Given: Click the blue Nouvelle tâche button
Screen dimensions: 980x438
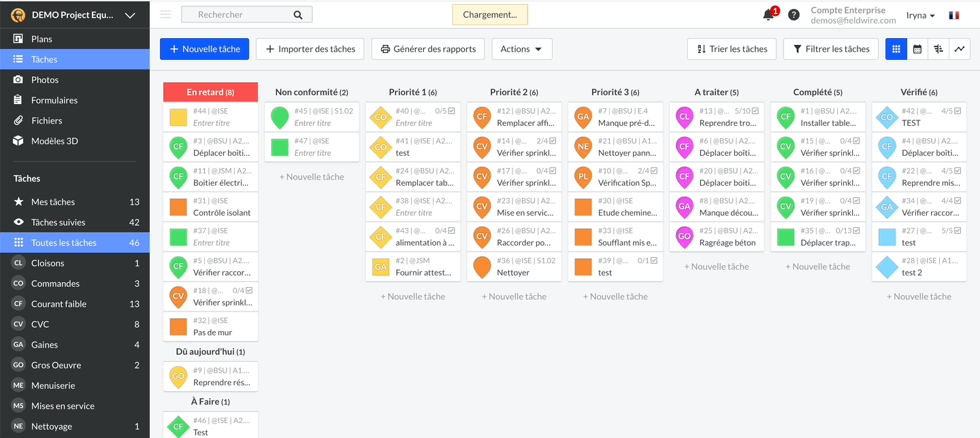Looking at the screenshot, I should click(x=204, y=49).
